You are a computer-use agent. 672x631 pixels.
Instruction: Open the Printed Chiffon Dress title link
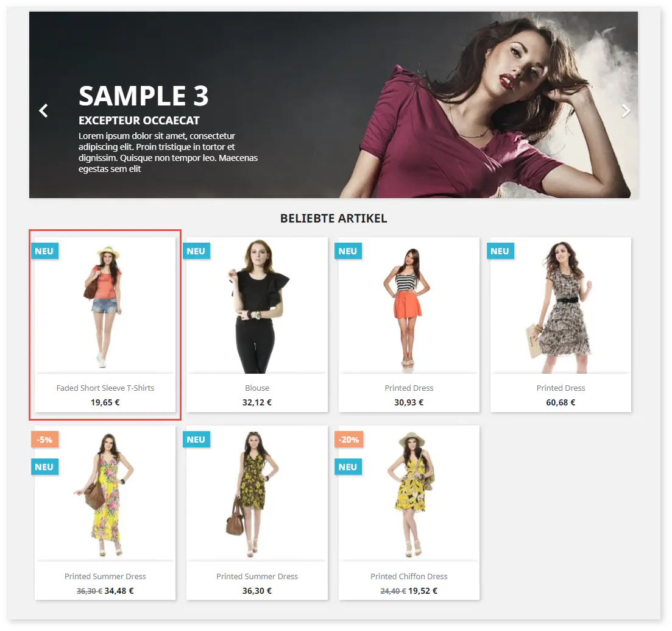409,576
